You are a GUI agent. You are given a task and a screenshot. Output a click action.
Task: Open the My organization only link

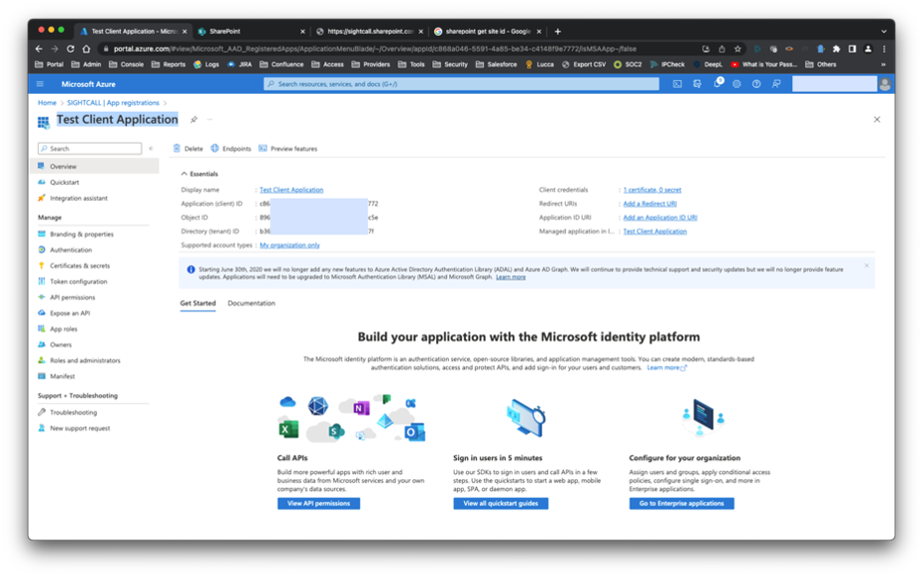click(289, 246)
